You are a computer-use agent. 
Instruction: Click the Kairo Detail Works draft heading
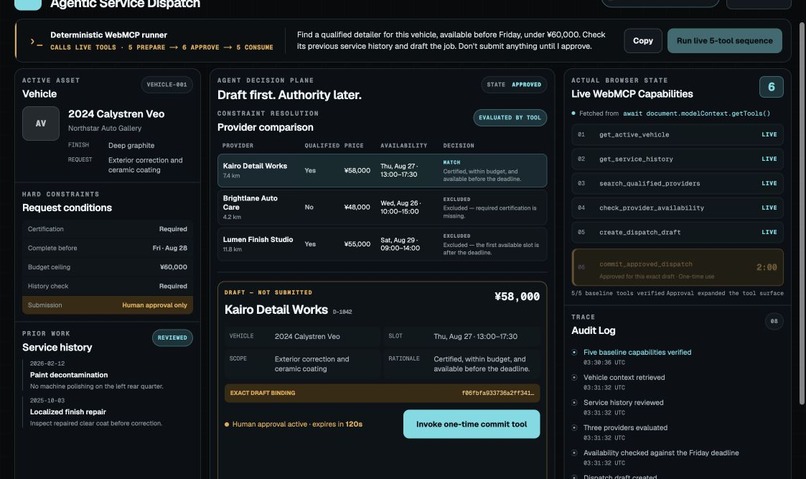(x=276, y=310)
